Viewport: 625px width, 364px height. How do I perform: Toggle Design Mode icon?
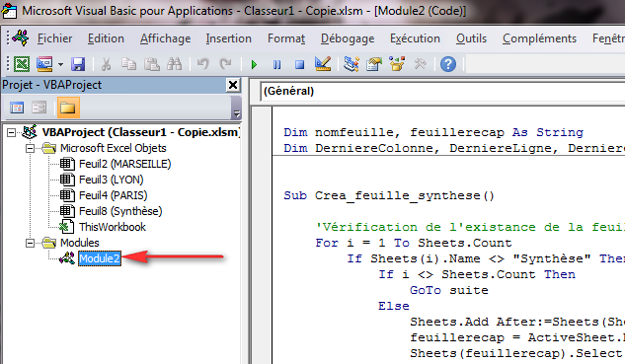[x=323, y=64]
